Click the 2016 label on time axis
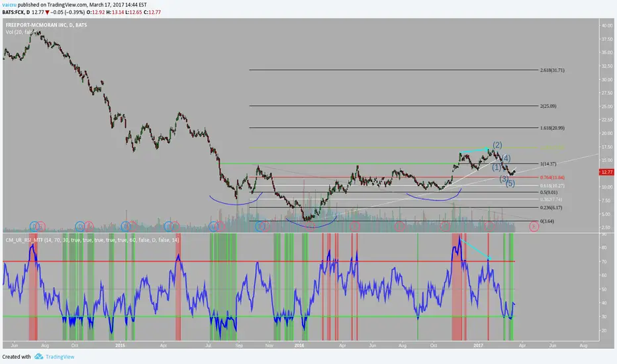 coord(299,345)
